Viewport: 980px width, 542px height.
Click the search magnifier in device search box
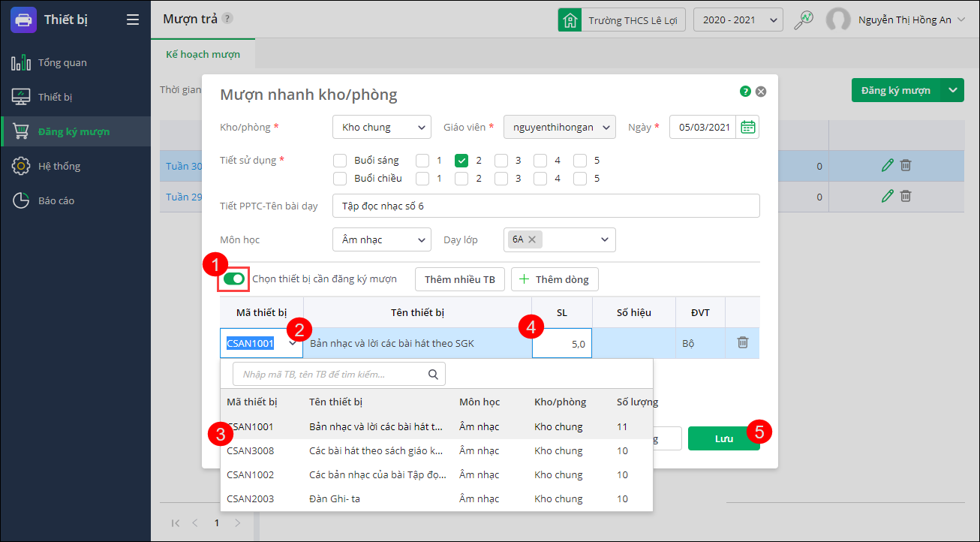(433, 374)
